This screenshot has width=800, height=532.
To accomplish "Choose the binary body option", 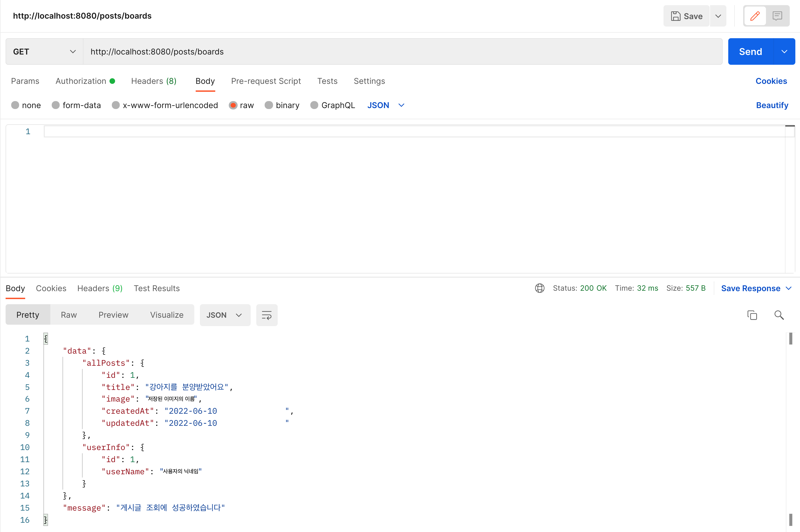I will (x=269, y=105).
